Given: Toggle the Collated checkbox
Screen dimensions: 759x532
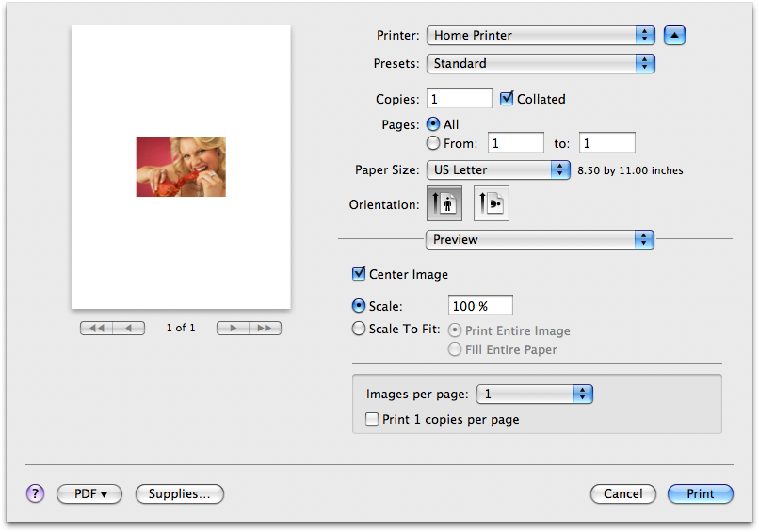Looking at the screenshot, I should coord(507,98).
